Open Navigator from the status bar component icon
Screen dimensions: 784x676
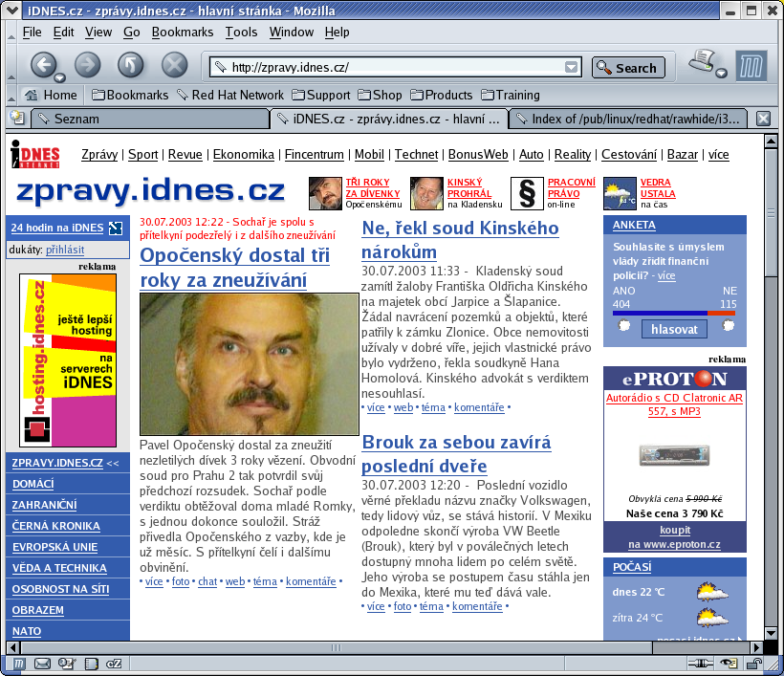coord(18,664)
